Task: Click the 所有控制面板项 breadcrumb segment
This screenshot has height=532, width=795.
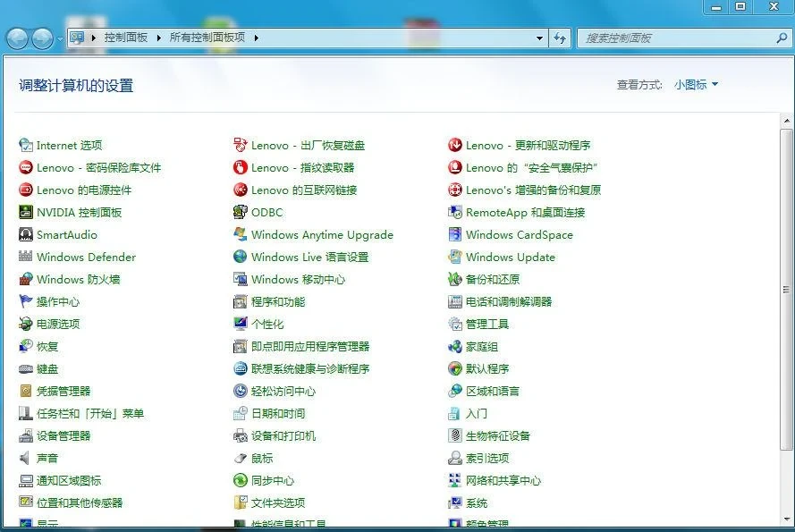Action: (x=207, y=38)
